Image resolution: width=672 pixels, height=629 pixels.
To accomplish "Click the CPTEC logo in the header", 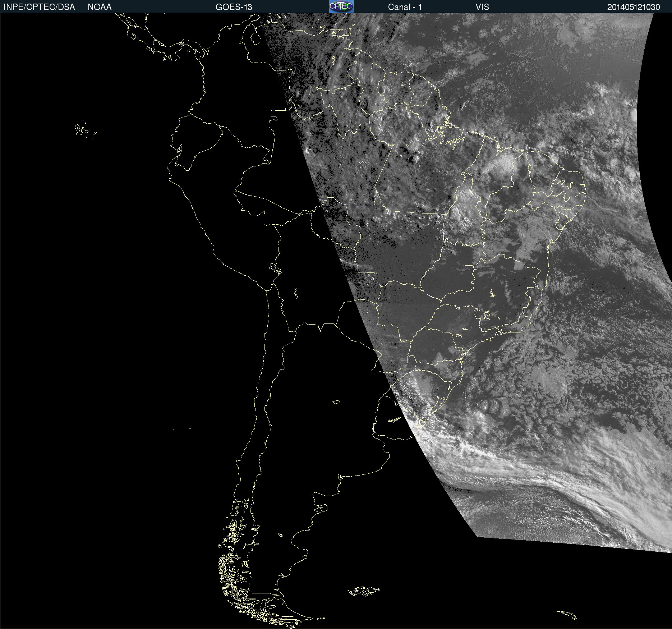I will click(x=341, y=6).
